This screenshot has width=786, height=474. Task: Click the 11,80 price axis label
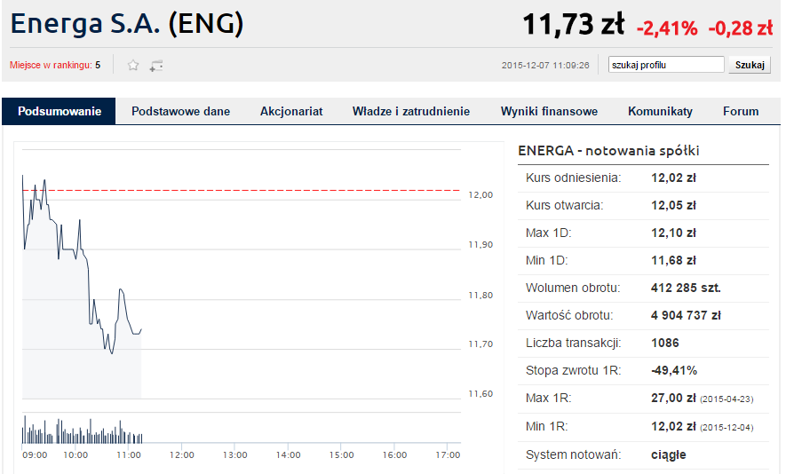tap(480, 295)
